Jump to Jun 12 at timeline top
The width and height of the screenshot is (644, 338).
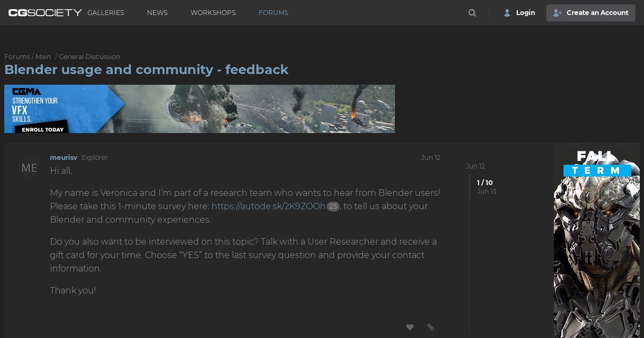(475, 166)
